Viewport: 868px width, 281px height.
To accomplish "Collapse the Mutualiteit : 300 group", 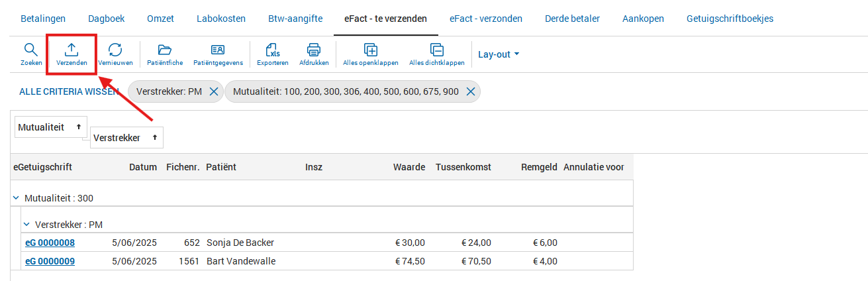I will pos(16,198).
